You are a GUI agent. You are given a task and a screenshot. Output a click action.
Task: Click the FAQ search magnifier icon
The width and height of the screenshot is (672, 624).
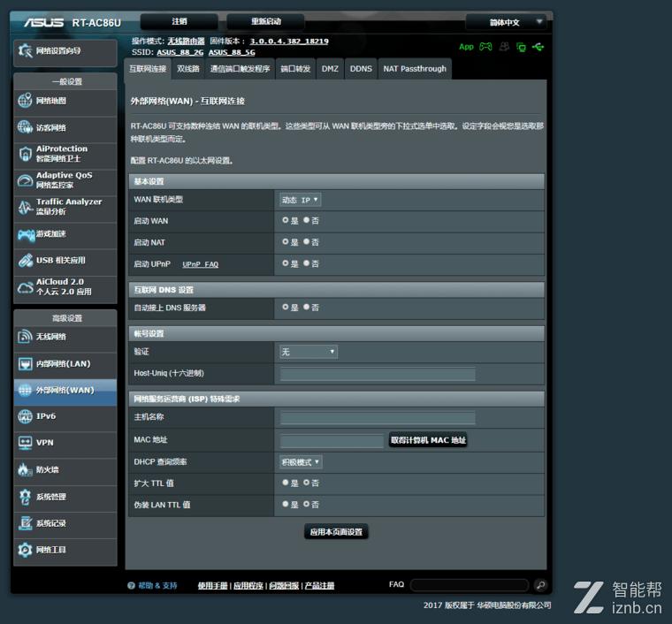[x=540, y=585]
